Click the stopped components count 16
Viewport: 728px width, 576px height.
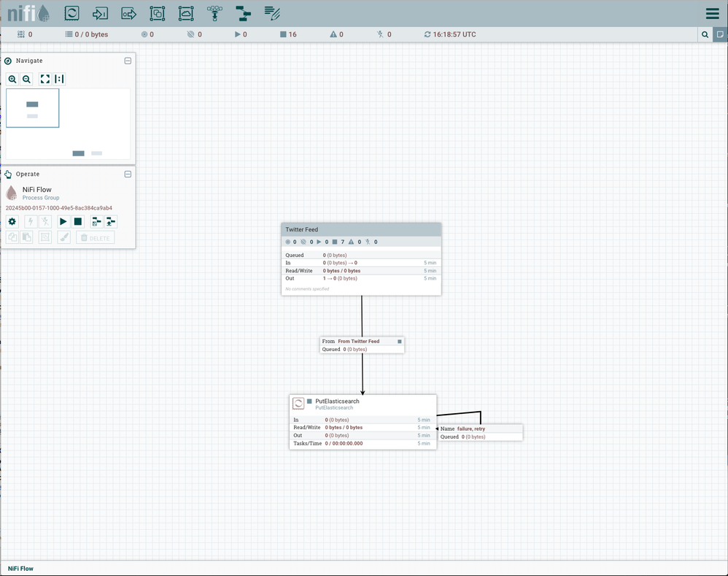(288, 34)
